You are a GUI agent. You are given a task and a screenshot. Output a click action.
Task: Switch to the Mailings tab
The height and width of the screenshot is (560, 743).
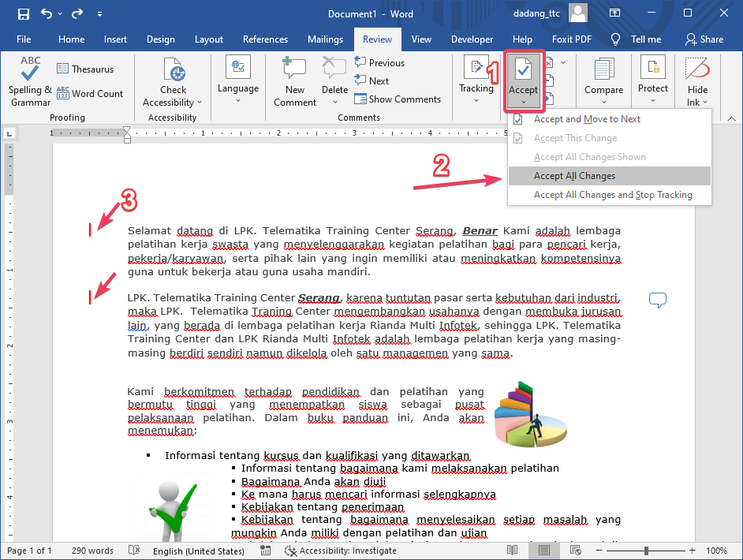[x=325, y=39]
